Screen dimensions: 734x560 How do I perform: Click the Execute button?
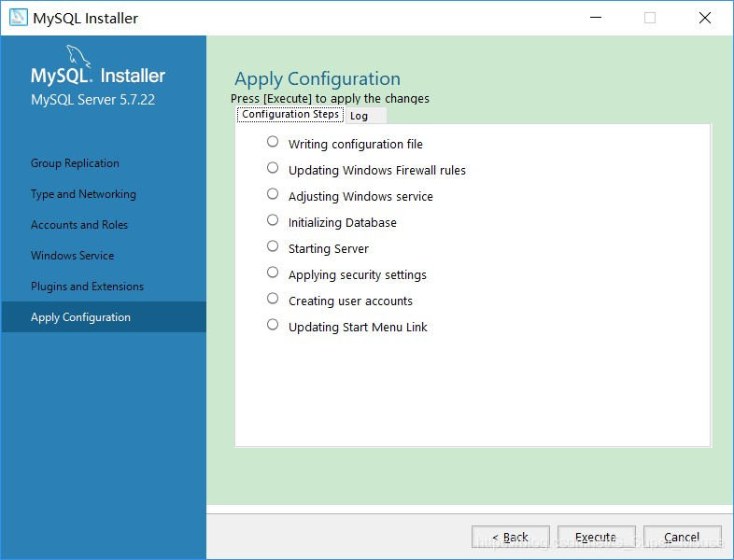[596, 537]
